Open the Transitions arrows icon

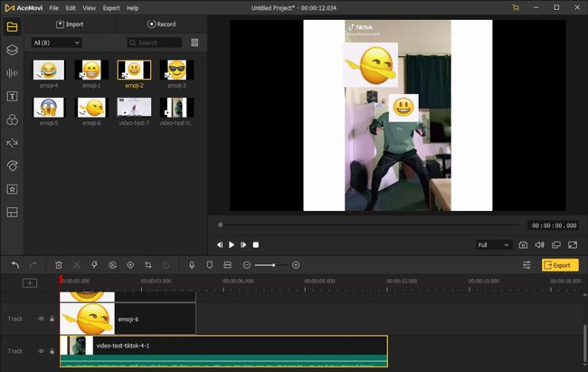tap(12, 143)
